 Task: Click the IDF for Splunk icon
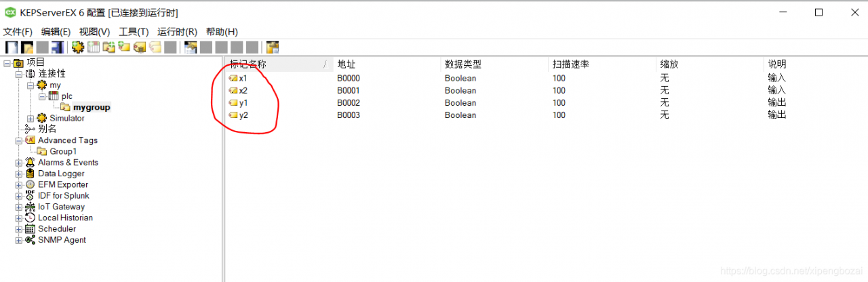pos(31,195)
